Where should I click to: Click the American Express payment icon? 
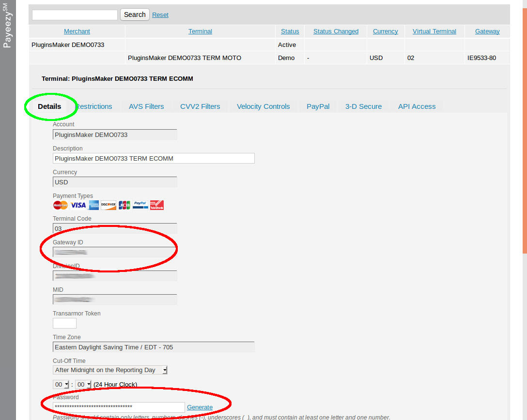[x=93, y=205]
